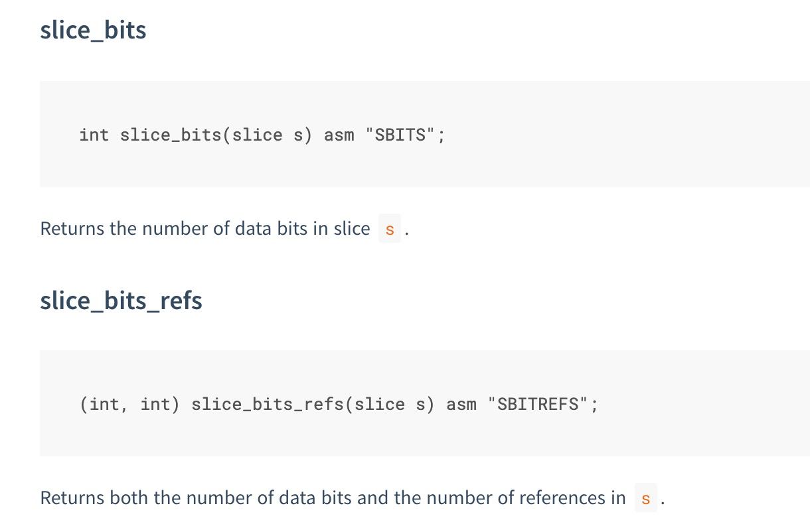Click inside the slice_bits code block

pos(425,134)
